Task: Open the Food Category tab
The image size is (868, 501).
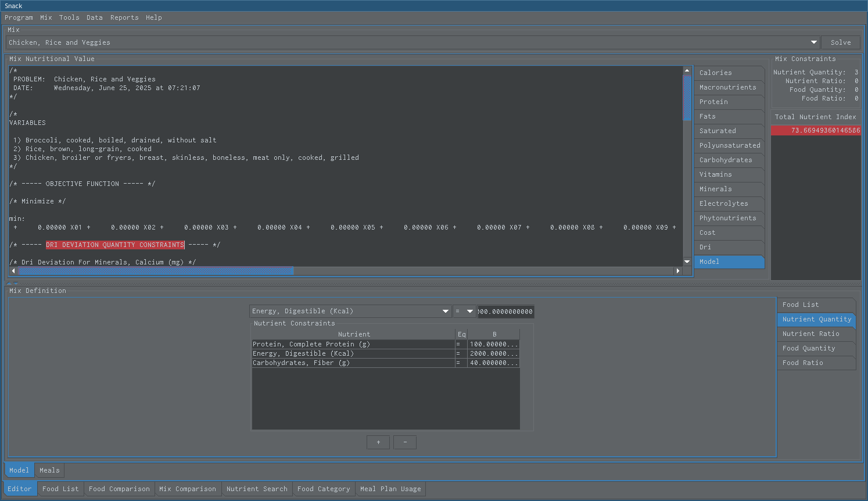Action: (324, 489)
